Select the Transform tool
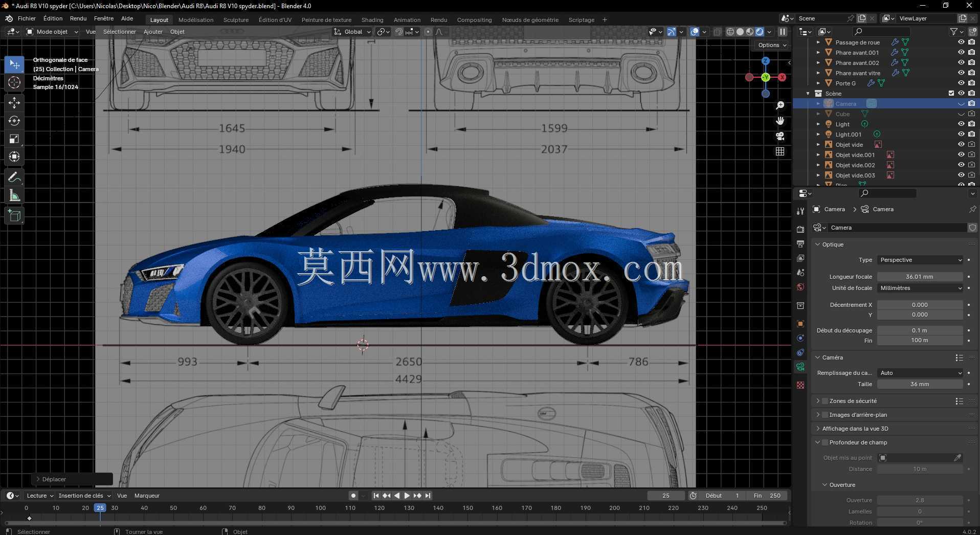The height and width of the screenshot is (535, 980). 14,157
